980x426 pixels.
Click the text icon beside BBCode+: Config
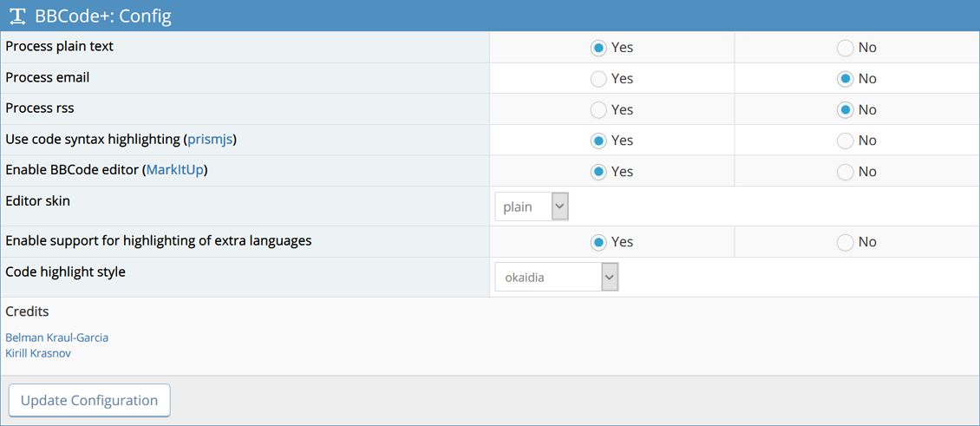click(x=18, y=16)
